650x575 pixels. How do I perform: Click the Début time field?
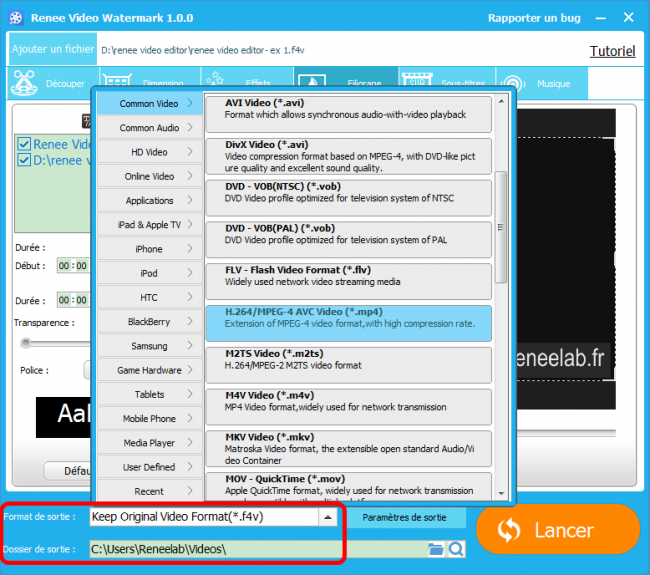[x=73, y=266]
